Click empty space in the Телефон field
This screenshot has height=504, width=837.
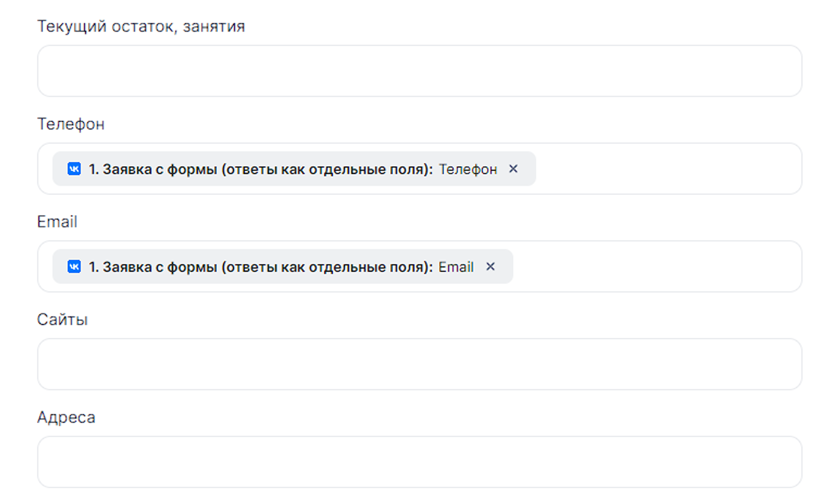(667, 169)
